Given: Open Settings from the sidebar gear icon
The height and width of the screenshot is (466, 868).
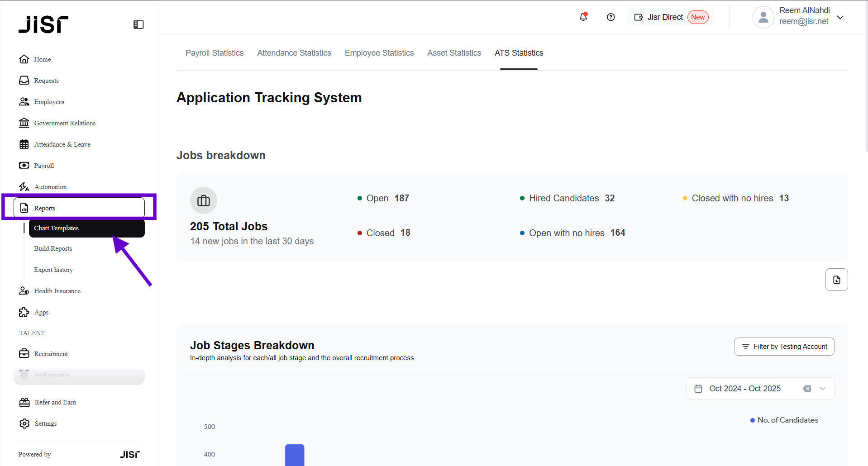Looking at the screenshot, I should click(24, 423).
